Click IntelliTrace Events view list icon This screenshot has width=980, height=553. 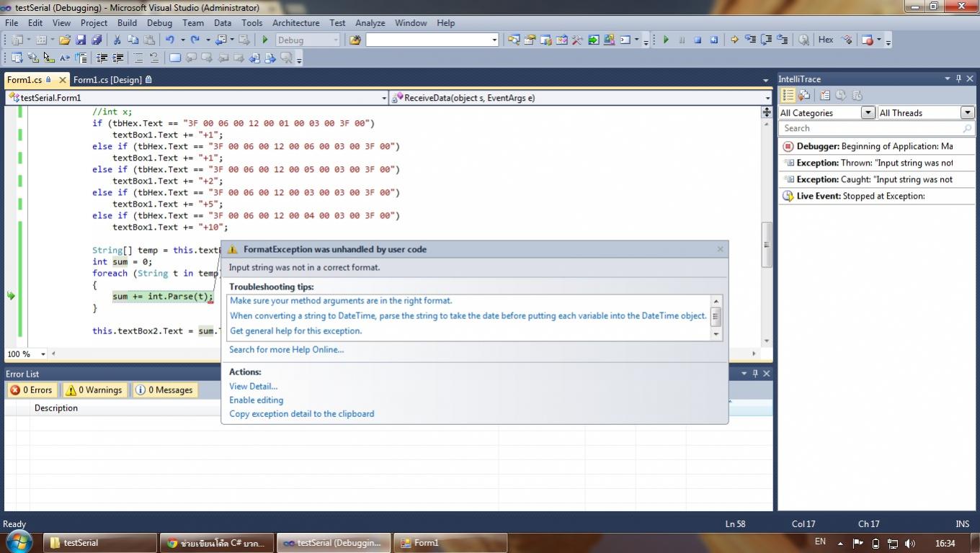(x=788, y=95)
